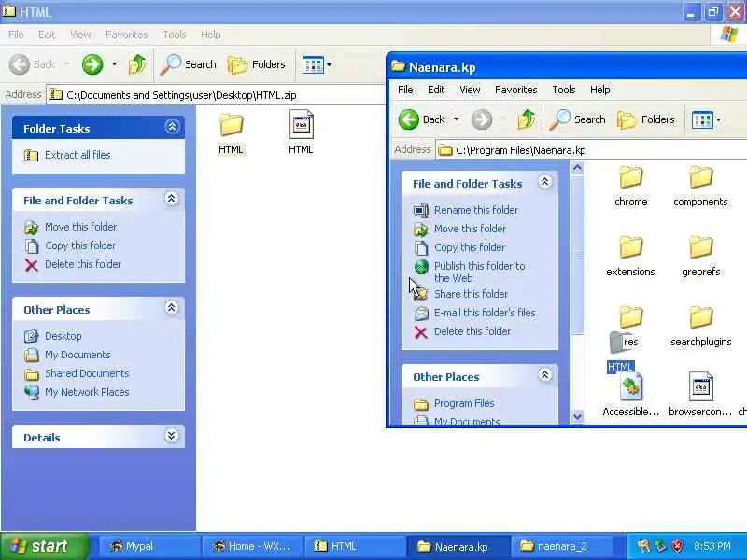
Task: Click Back button in Naenara.kp window
Action: pyautogui.click(x=421, y=119)
